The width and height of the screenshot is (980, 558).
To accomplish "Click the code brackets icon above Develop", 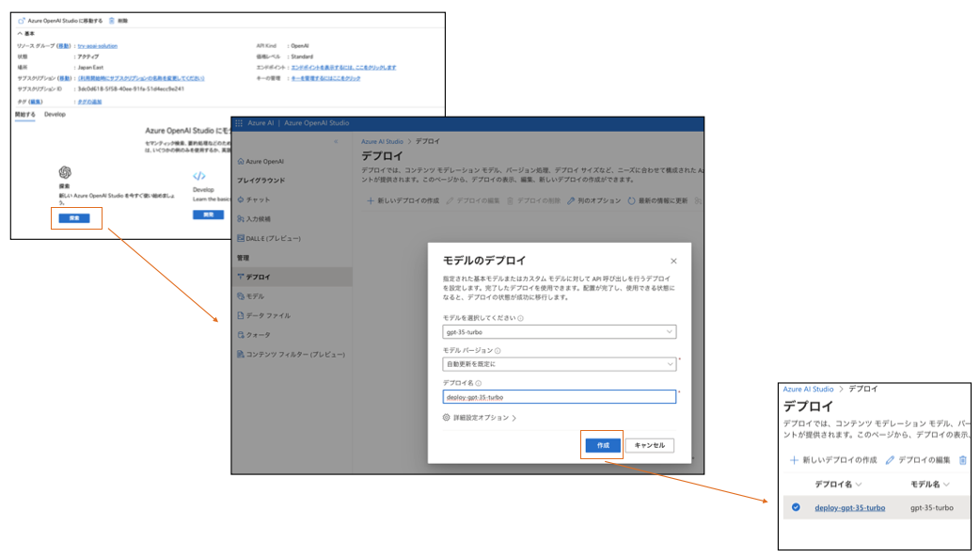I will click(x=199, y=176).
